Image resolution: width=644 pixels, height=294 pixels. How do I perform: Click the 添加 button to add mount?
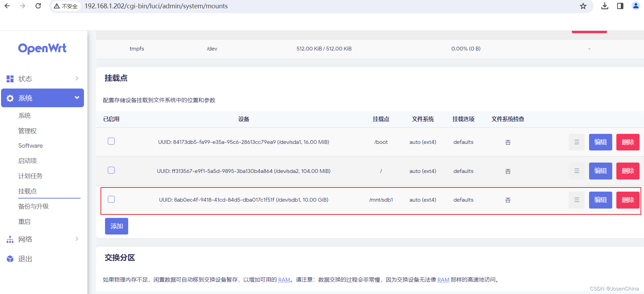pos(116,226)
